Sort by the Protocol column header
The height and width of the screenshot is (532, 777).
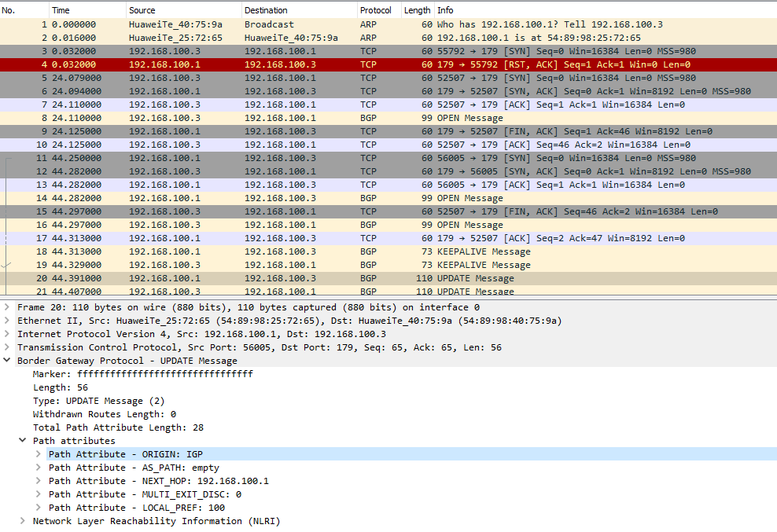point(378,10)
